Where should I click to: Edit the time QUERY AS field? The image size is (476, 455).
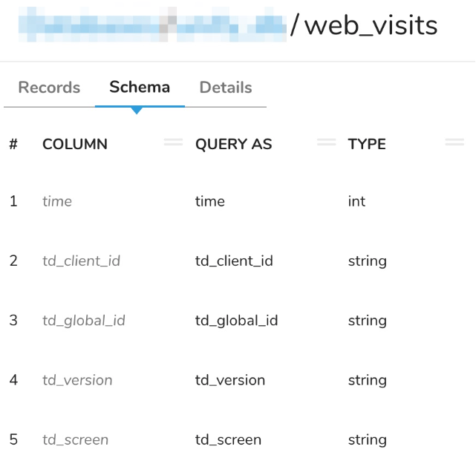click(x=210, y=202)
